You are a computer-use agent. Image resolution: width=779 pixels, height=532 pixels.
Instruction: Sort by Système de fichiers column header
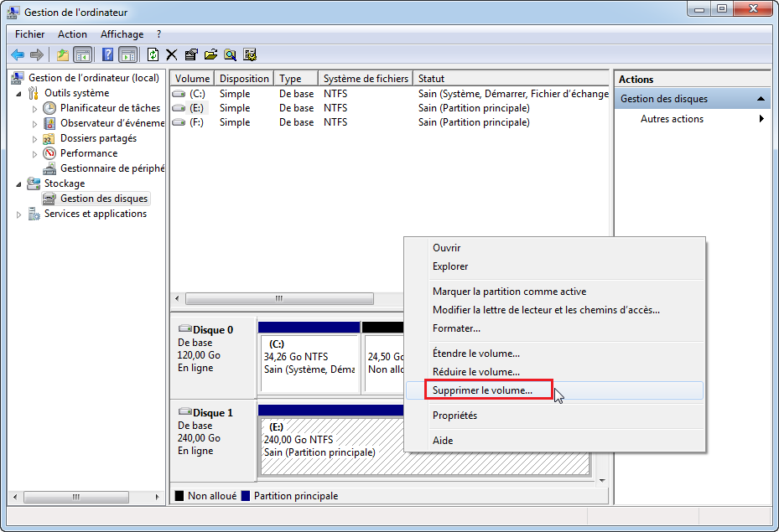(366, 79)
